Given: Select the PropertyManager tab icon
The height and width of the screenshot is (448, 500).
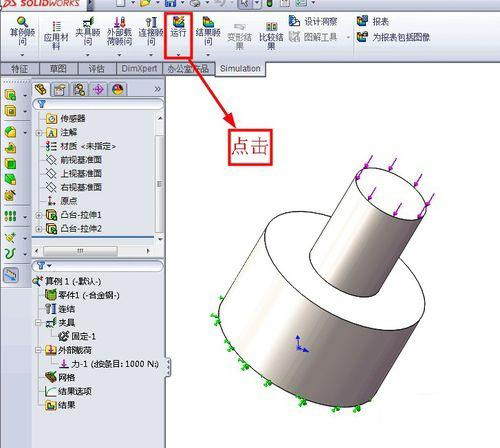Looking at the screenshot, I should (x=59, y=89).
